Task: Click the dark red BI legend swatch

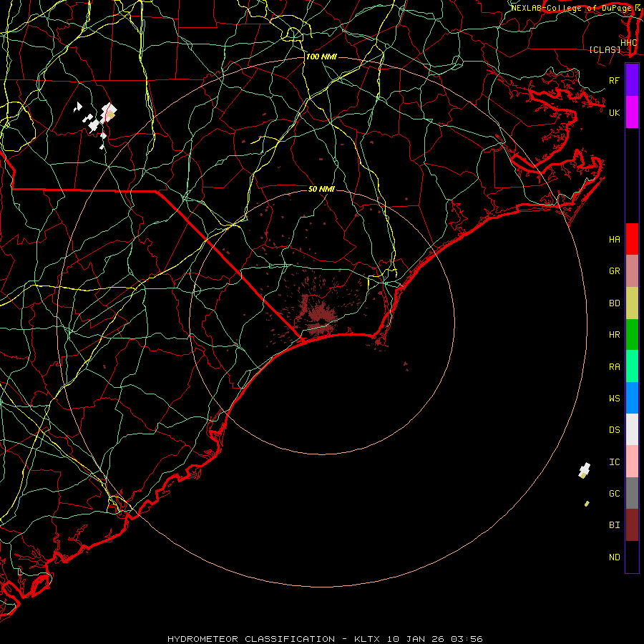Action: click(632, 525)
